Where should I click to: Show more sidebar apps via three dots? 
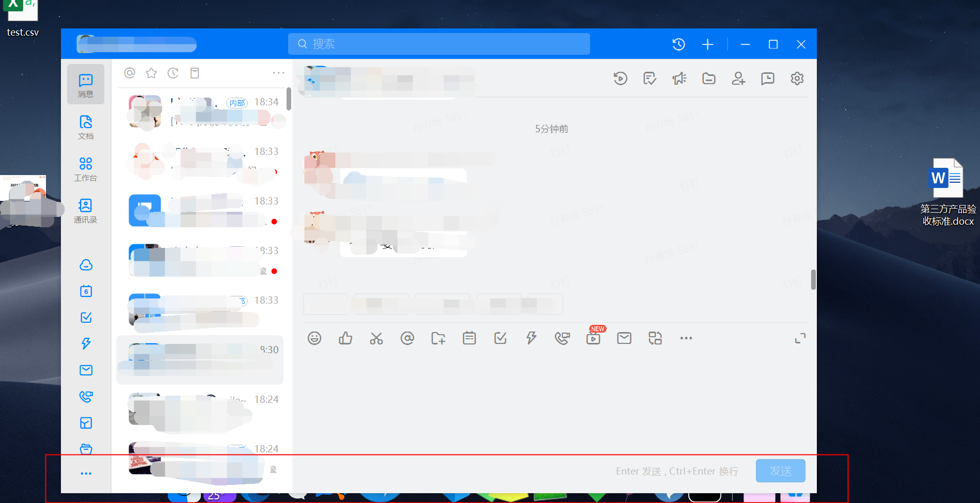tap(86, 474)
